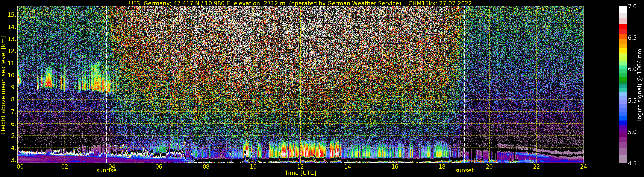Click the colorbar tick label "5.0"
Viewport: 644px width, 177px height.
632,132
